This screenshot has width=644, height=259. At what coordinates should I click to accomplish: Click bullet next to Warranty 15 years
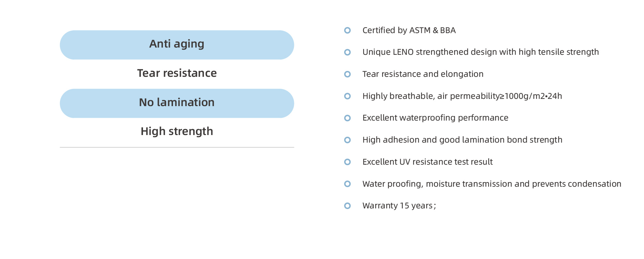tap(347, 206)
